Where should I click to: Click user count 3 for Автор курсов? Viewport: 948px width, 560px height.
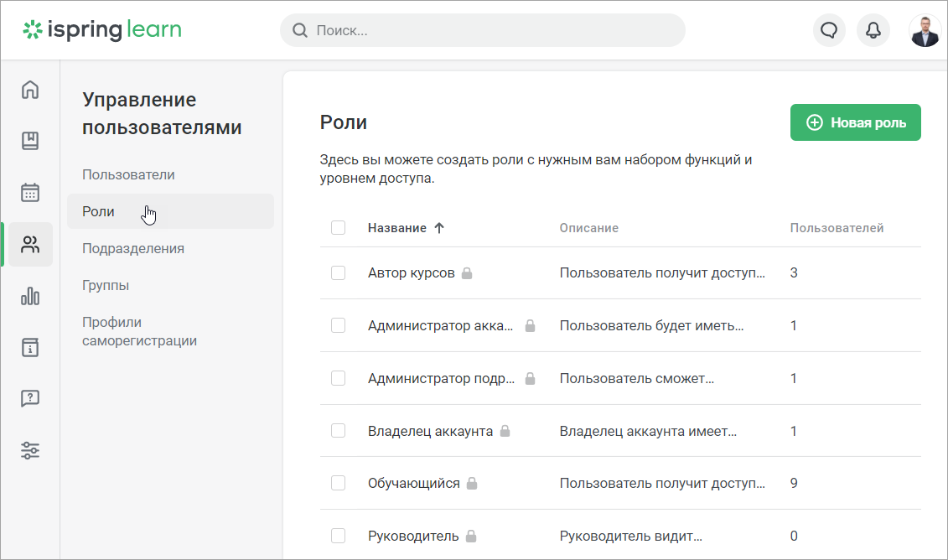794,272
